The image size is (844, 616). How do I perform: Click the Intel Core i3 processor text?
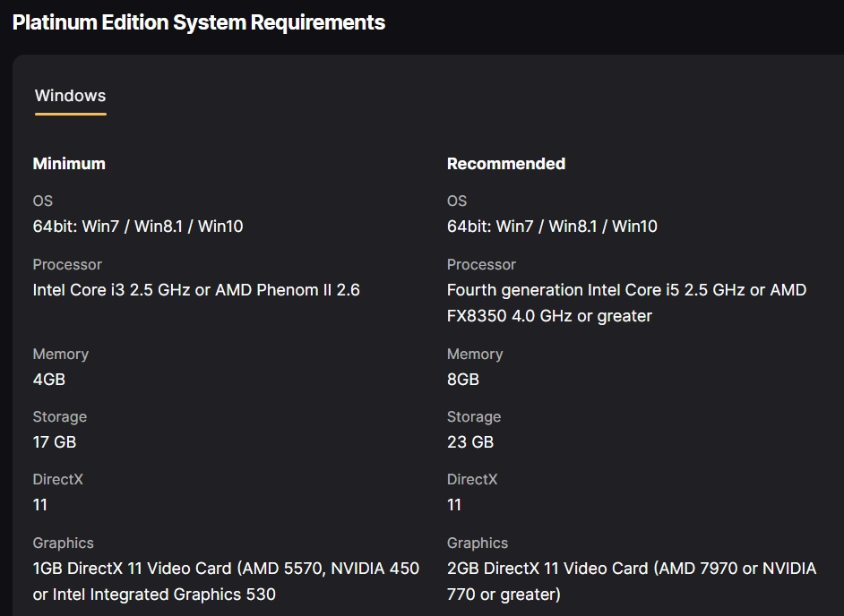coord(196,290)
